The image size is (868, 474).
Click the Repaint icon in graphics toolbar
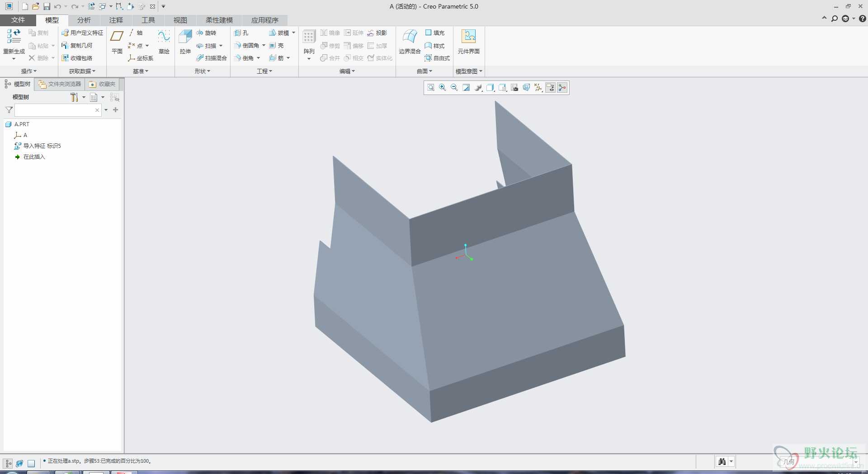466,88
